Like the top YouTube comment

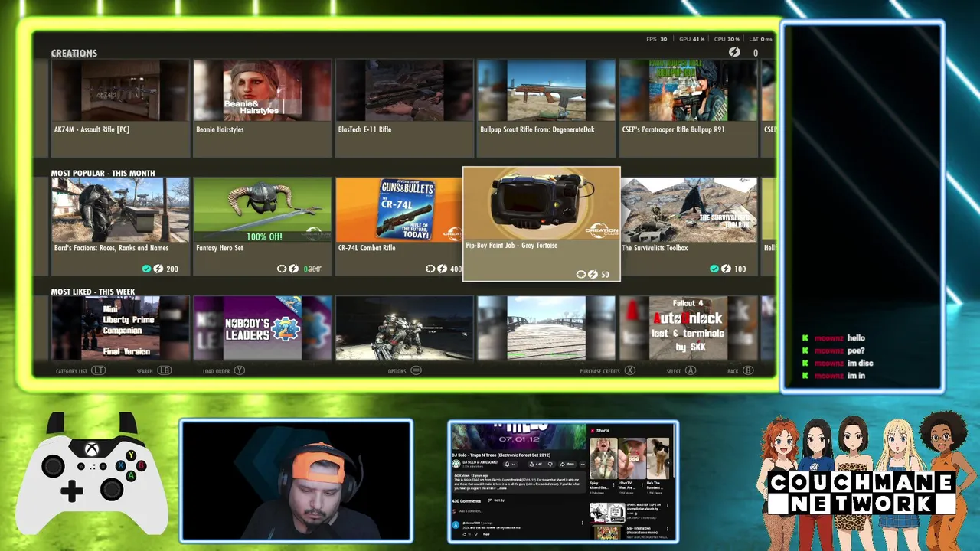(x=465, y=534)
